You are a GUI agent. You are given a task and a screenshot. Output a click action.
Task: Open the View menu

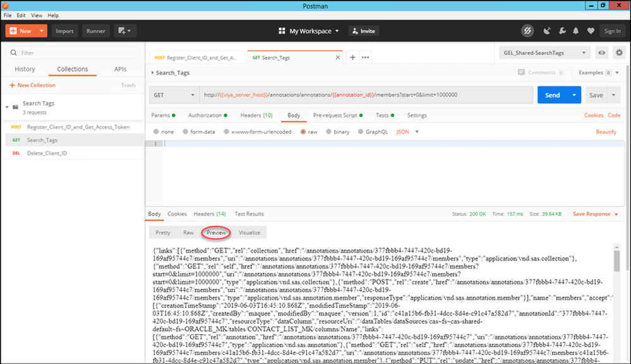[x=37, y=15]
